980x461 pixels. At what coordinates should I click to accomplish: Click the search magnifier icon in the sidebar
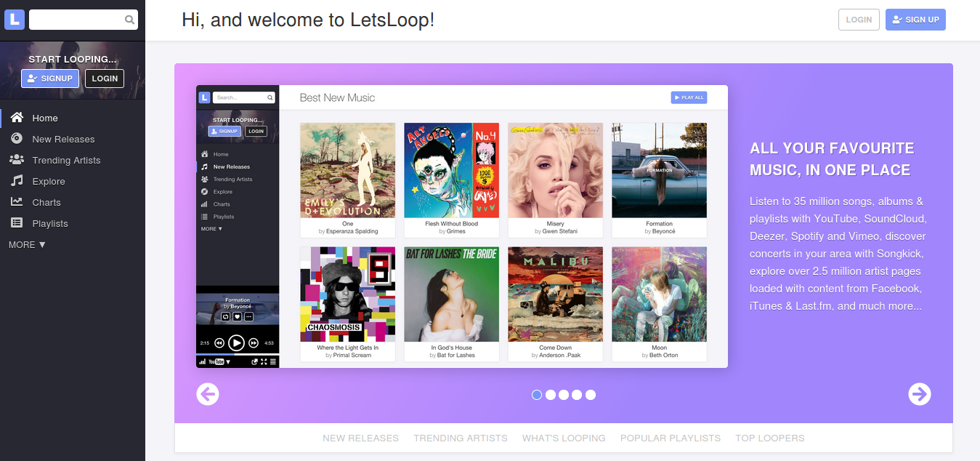tap(129, 20)
